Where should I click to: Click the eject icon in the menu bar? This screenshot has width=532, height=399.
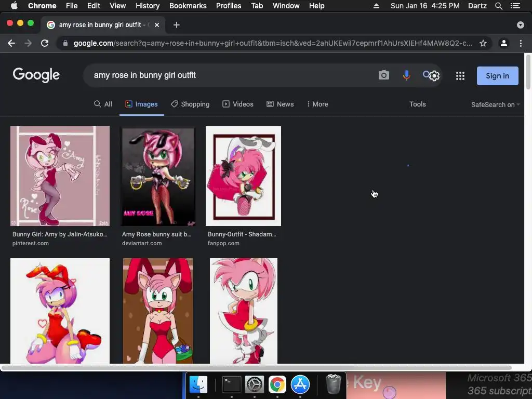(x=376, y=6)
